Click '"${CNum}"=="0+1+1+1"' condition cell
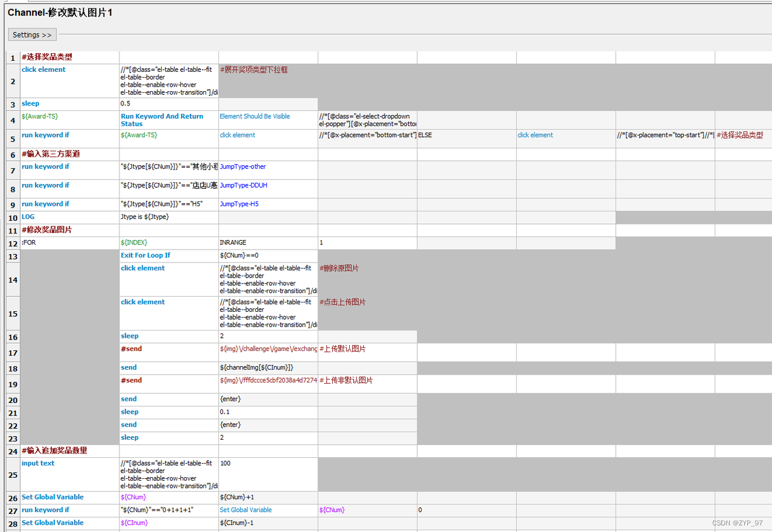Image resolution: width=772 pixels, height=532 pixels. point(169,510)
